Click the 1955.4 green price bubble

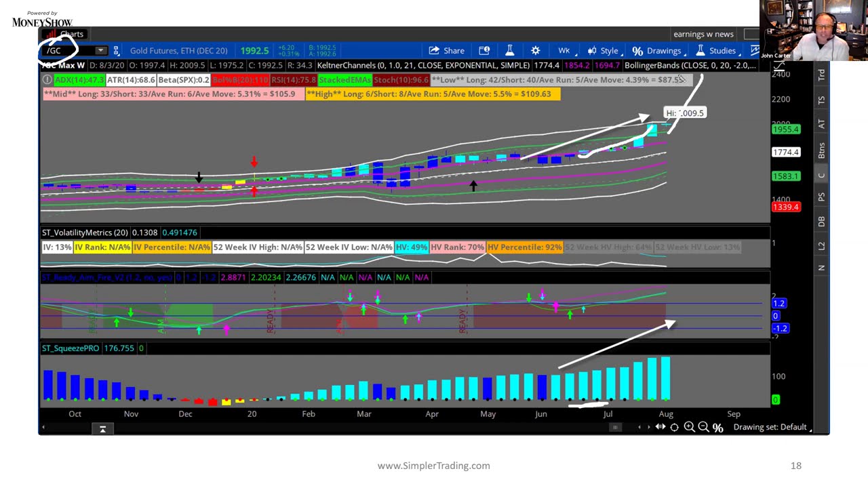coord(786,129)
